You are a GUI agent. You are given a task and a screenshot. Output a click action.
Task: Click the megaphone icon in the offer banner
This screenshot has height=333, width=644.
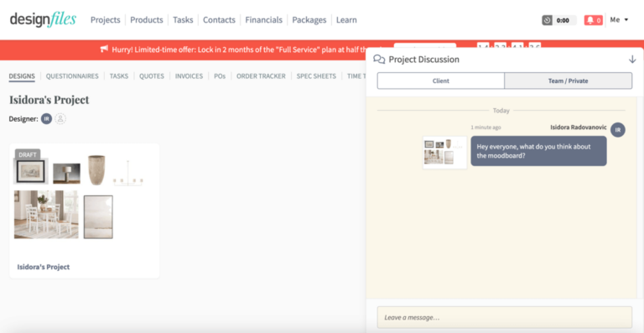(104, 49)
